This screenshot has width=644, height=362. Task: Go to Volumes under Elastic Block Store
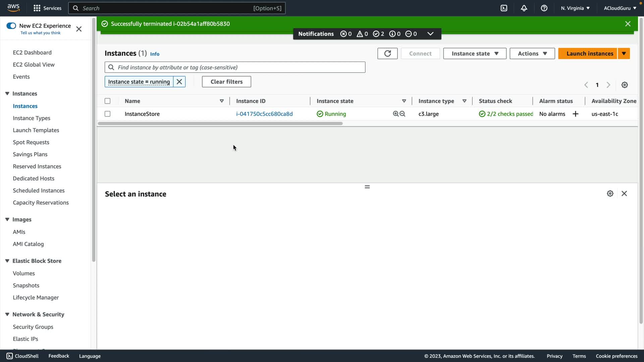coord(24,273)
